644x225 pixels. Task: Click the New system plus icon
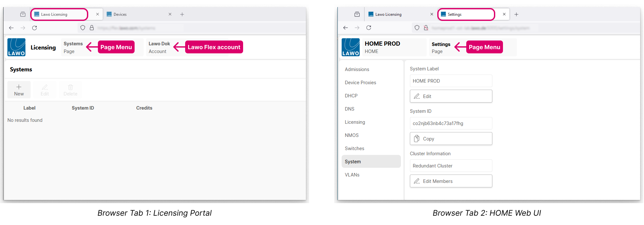[x=19, y=87]
